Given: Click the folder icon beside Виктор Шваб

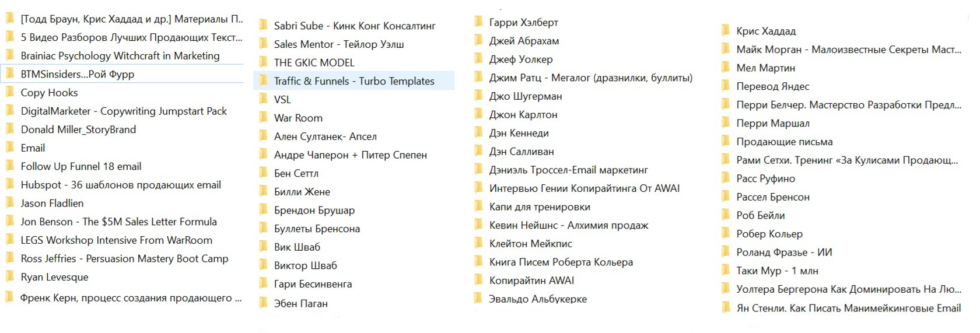Looking at the screenshot, I should coord(264,265).
